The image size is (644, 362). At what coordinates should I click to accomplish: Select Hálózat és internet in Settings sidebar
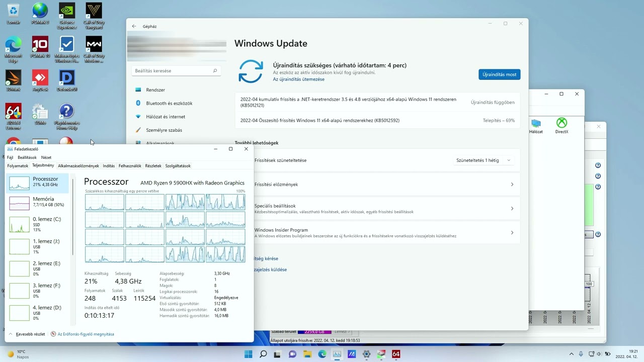(x=177, y=117)
